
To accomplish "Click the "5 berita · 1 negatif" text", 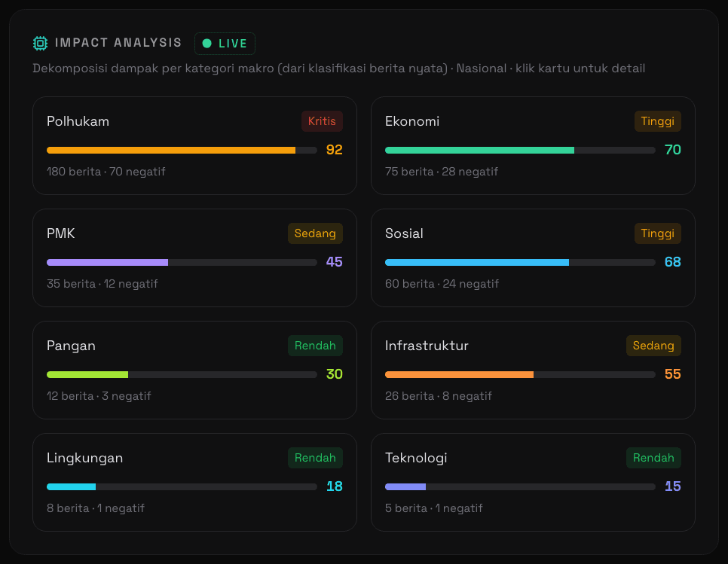I will click(x=434, y=508).
